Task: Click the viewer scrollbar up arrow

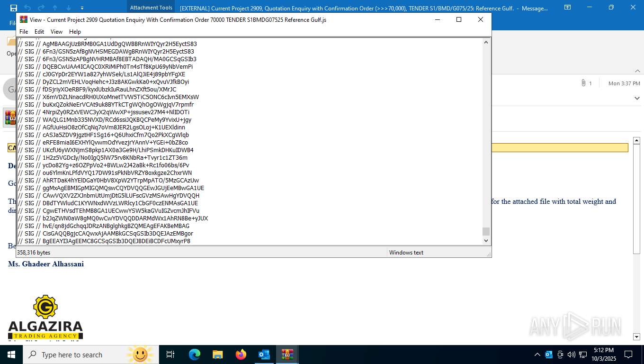Action: click(486, 42)
